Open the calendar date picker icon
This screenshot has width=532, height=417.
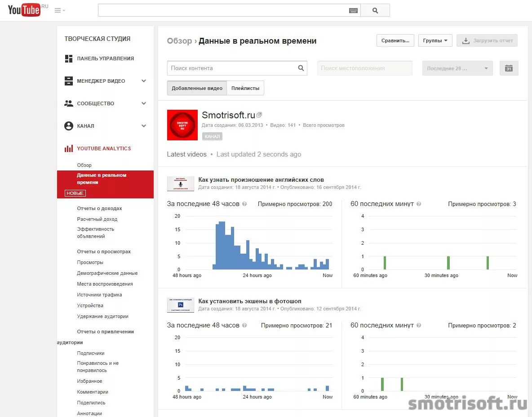pyautogui.click(x=509, y=68)
